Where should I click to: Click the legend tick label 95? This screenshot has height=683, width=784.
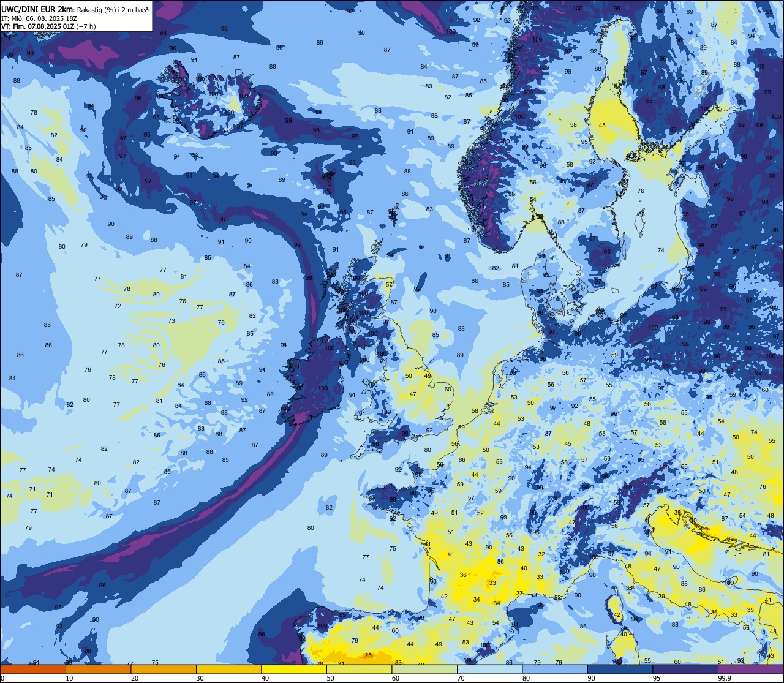coord(657,678)
